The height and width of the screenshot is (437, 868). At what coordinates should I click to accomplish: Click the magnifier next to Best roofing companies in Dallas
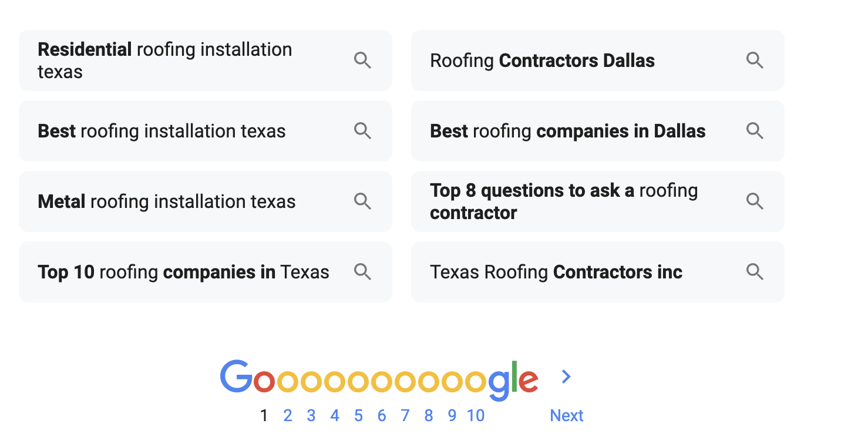tap(755, 131)
